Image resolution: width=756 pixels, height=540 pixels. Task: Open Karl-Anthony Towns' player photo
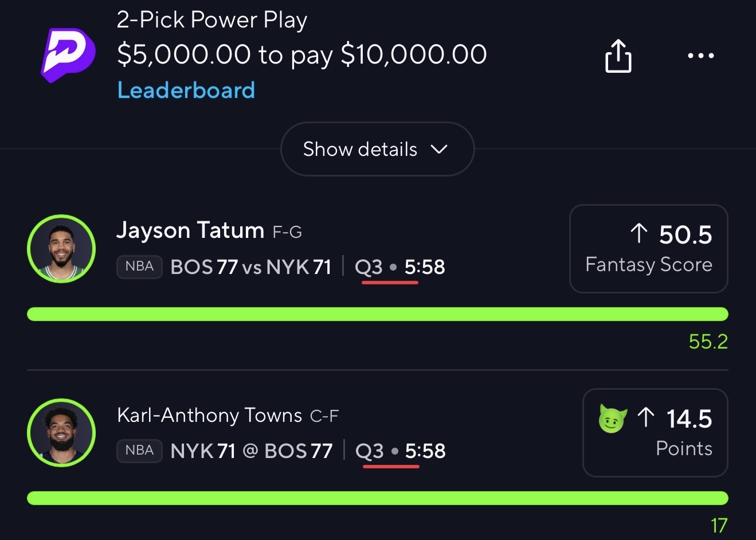coord(61,433)
